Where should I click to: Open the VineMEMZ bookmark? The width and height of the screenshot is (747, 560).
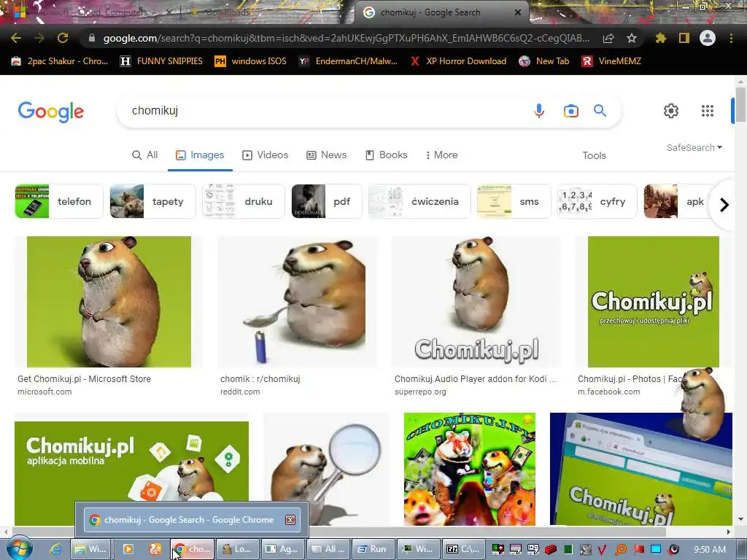pos(612,61)
